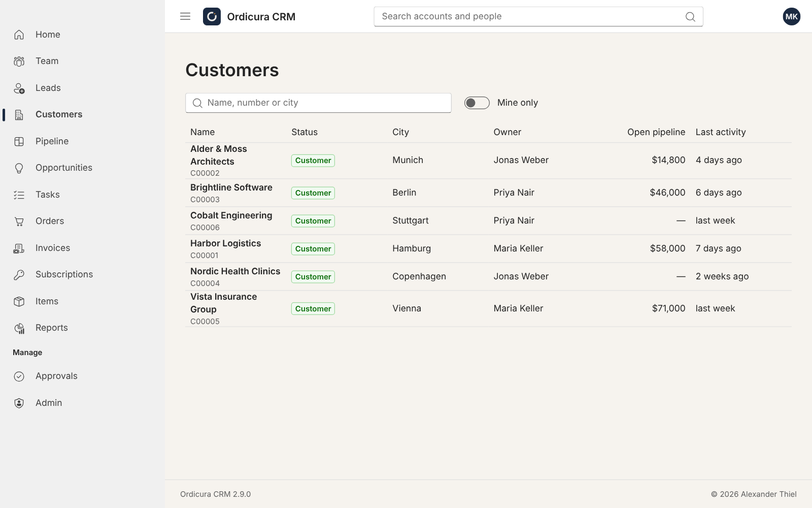The image size is (812, 508).
Task: Click the Customers building icon
Action: click(19, 115)
